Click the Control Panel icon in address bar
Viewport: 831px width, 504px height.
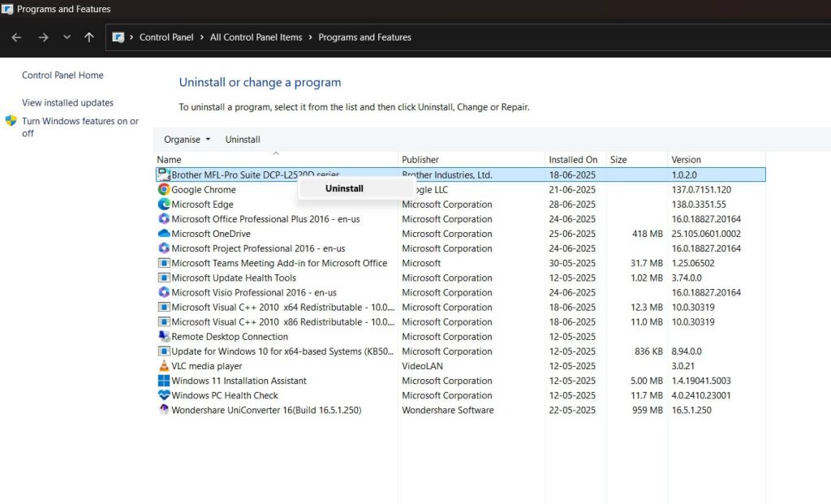[x=118, y=37]
